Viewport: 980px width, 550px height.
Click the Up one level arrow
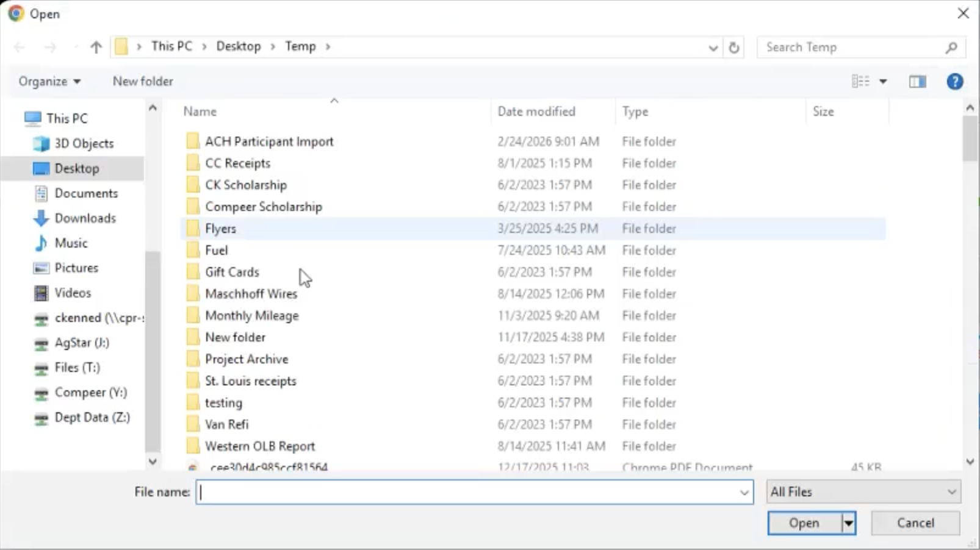[x=96, y=47]
